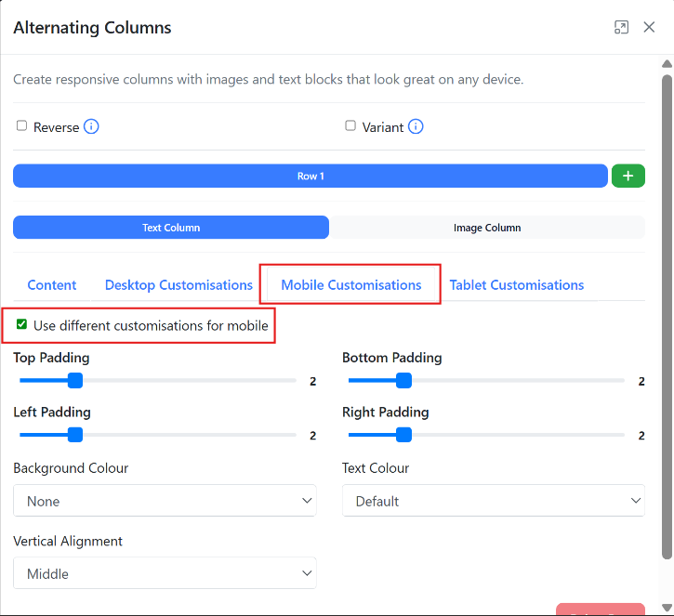
Task: Expand the Text Colour dropdown
Action: pos(493,501)
